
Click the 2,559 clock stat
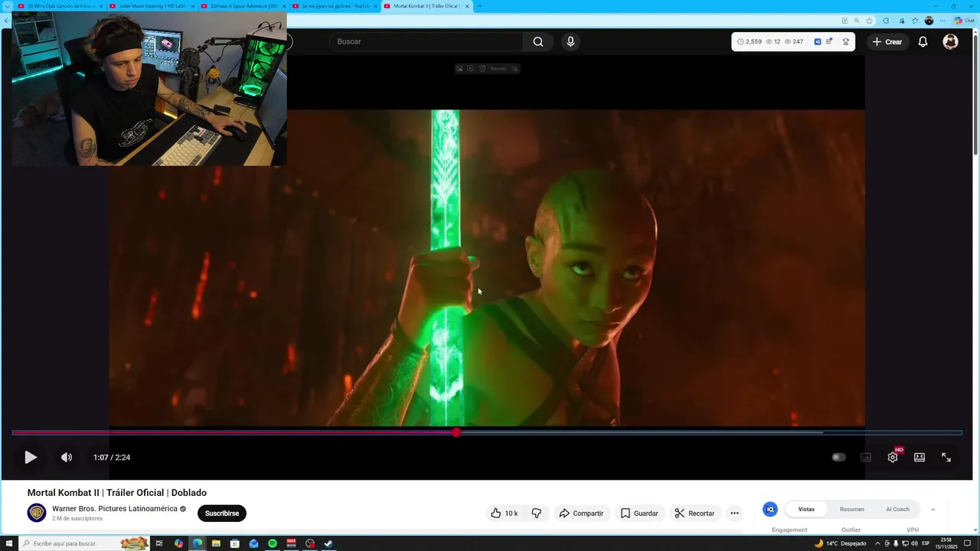[750, 42]
